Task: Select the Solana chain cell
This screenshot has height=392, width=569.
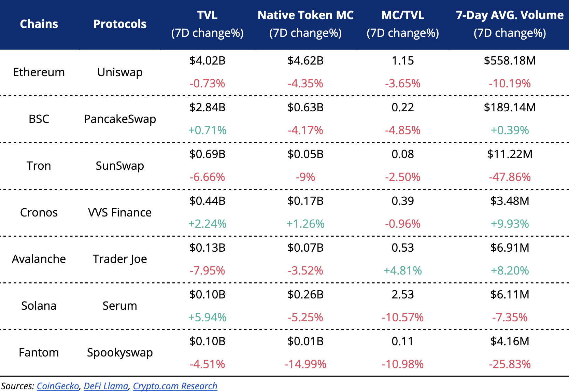Action: coord(39,306)
